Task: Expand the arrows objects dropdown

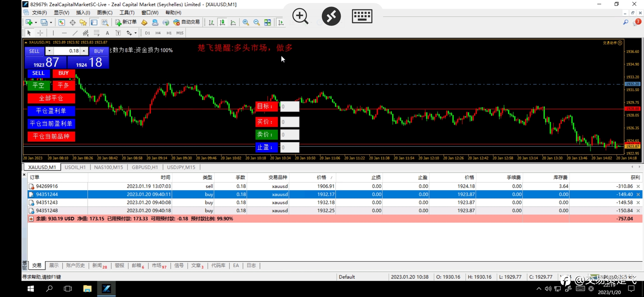Action: click(135, 33)
